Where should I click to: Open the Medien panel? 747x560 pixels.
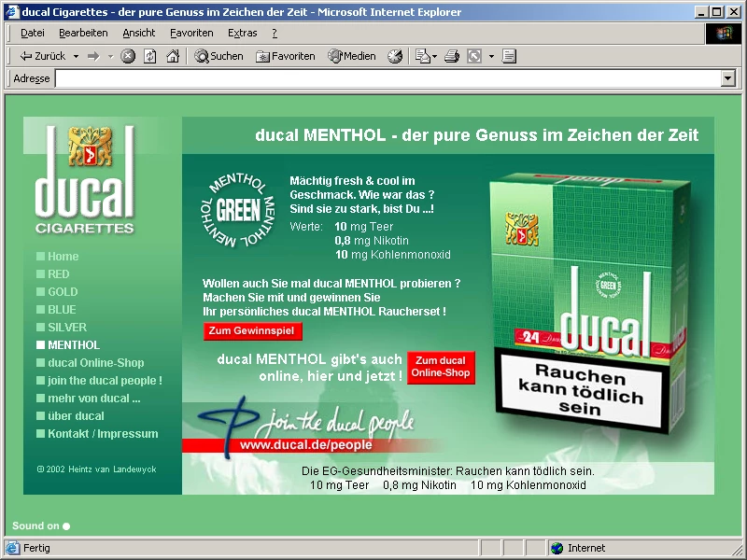352,56
